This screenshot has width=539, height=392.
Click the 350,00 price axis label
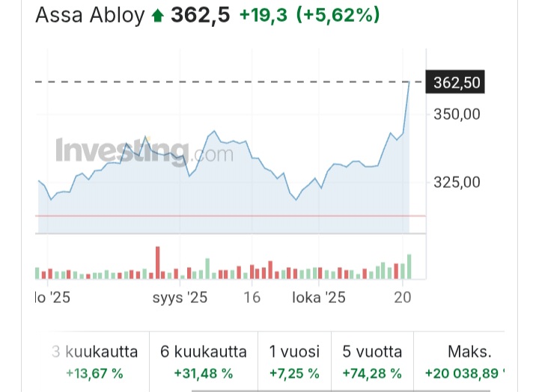[456, 114]
